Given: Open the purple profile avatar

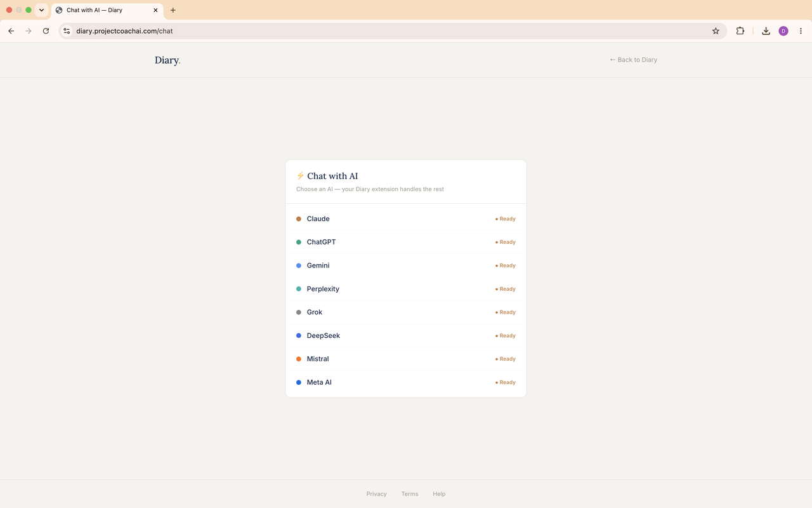Looking at the screenshot, I should click(783, 30).
